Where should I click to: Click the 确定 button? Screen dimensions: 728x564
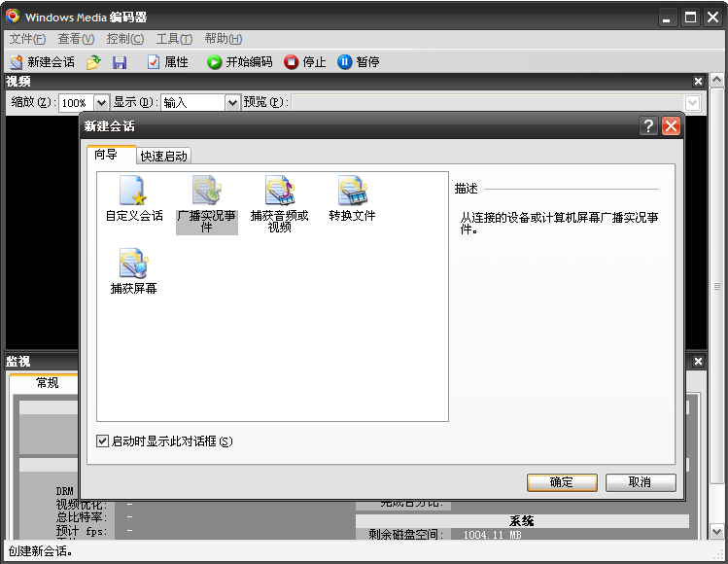pos(562,482)
